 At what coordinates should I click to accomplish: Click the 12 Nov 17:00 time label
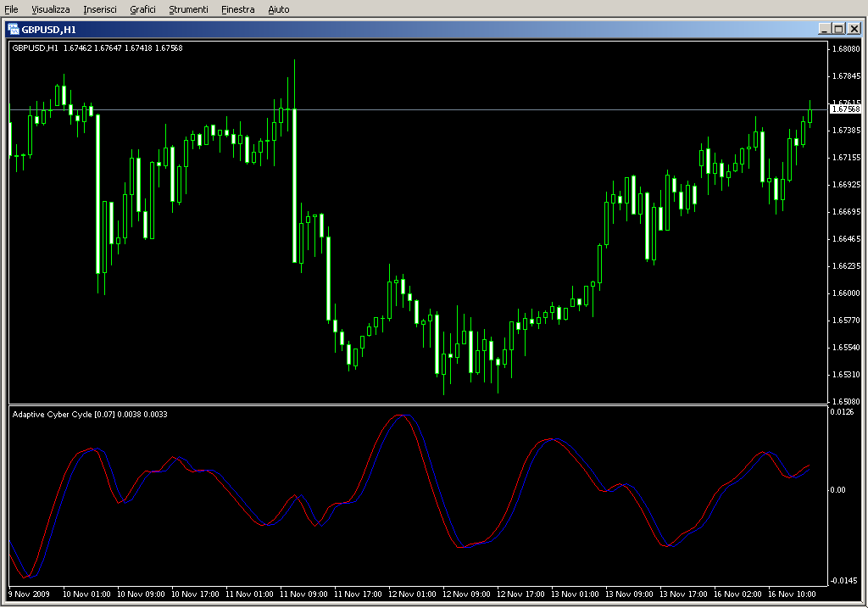(521, 594)
